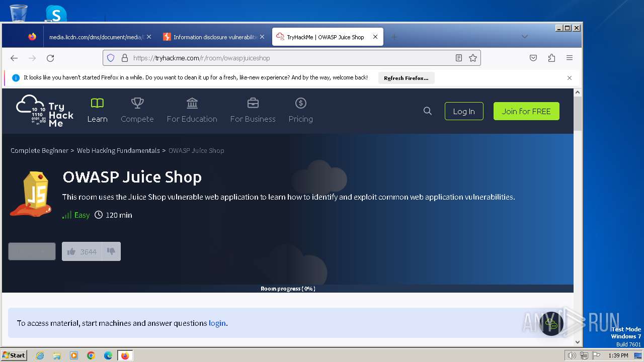This screenshot has height=362, width=644.
Task: Open the Skype desktop icon
Action: pyautogui.click(x=56, y=14)
